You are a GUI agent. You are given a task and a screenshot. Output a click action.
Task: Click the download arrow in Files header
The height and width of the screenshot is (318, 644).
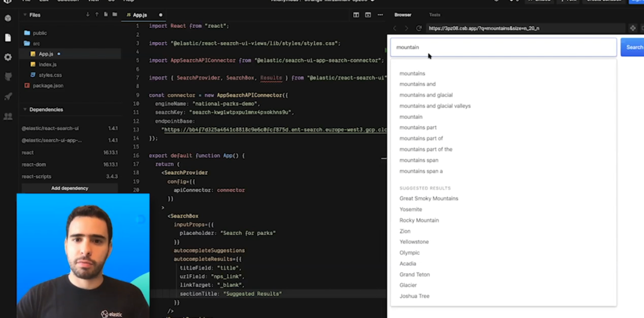click(87, 15)
